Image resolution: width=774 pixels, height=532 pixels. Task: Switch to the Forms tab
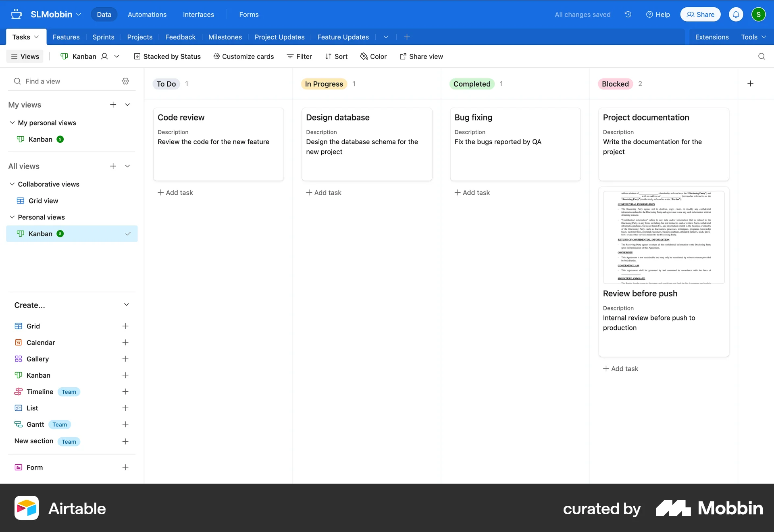coord(249,14)
